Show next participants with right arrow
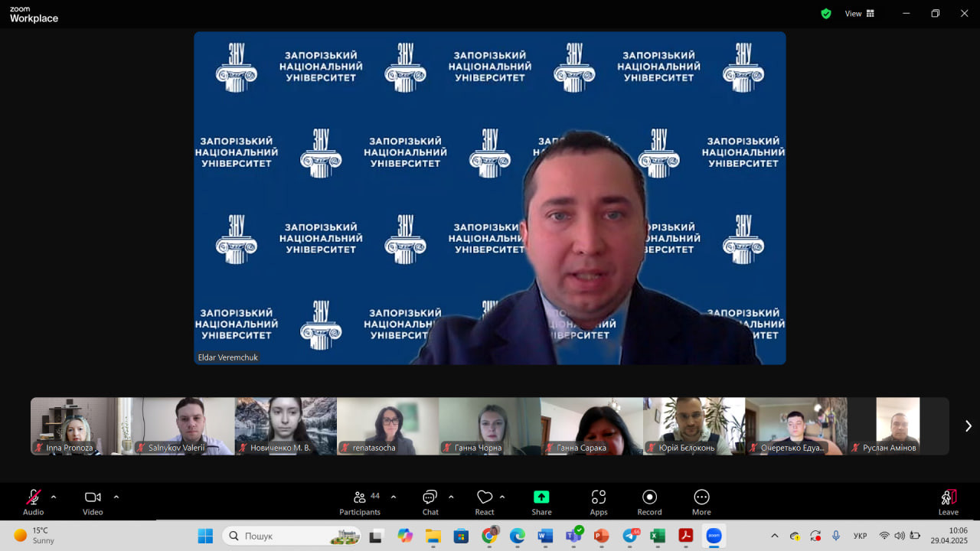Screen dimensions: 980x551 (x=968, y=426)
